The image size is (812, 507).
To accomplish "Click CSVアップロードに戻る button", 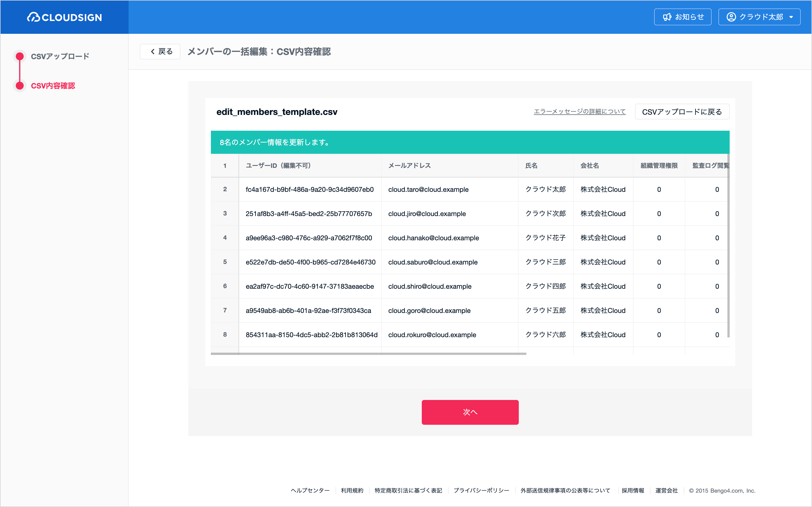I will tap(682, 112).
